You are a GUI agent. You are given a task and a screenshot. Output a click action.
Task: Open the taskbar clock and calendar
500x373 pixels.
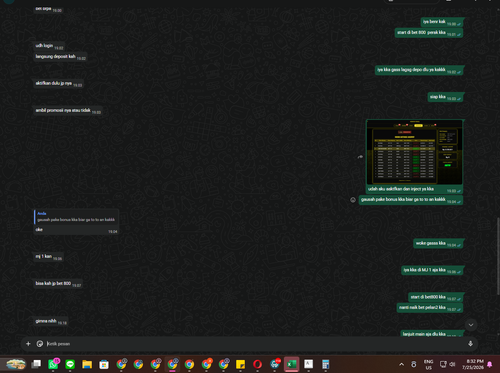pyautogui.click(x=473, y=364)
